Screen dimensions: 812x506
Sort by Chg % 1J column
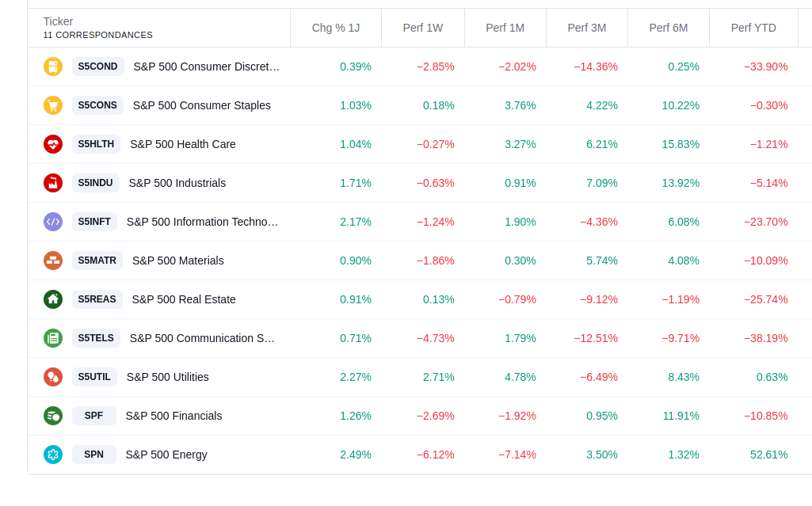click(x=335, y=28)
